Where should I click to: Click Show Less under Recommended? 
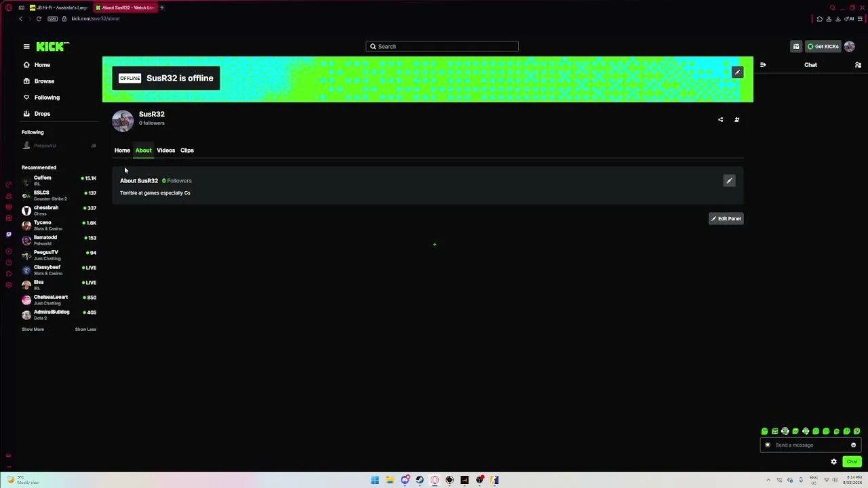[x=85, y=329]
